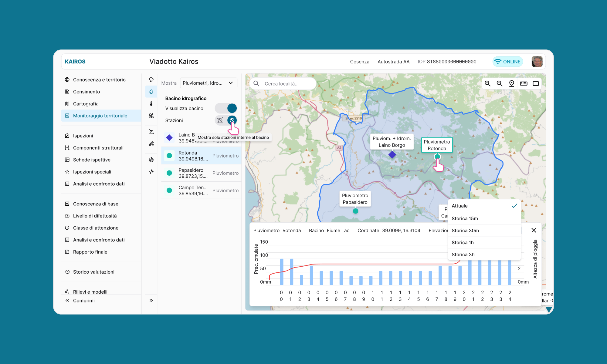
Task: Select the ruler measurement tool
Action: [x=524, y=83]
